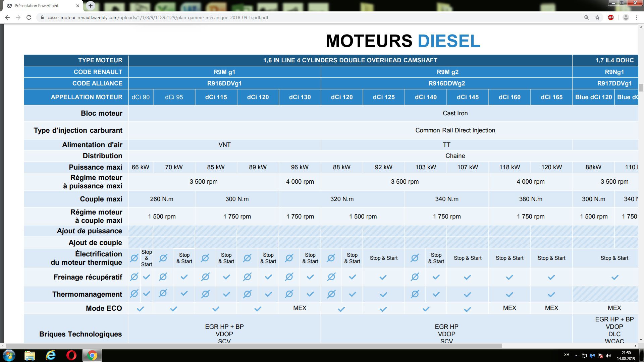Click the R916DDVg1 alliance code
The image size is (644, 362).
(x=224, y=83)
